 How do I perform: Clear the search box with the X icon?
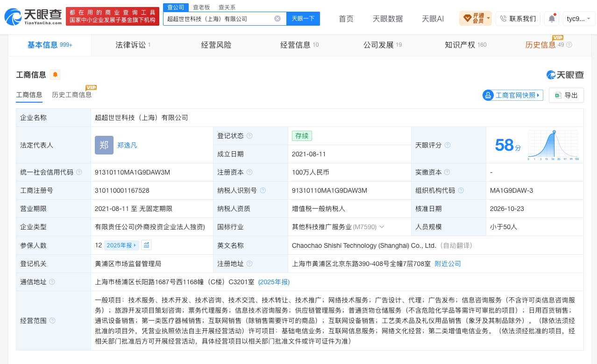coord(277,19)
